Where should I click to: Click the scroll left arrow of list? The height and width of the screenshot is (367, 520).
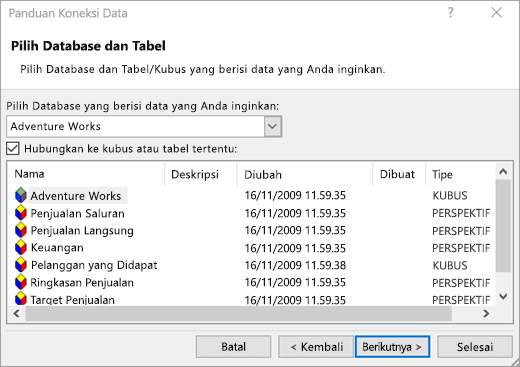click(16, 313)
